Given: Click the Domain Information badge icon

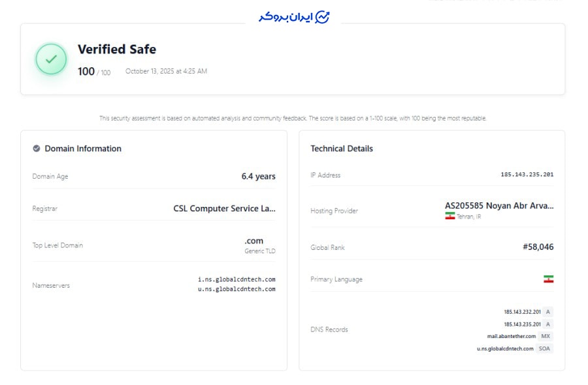Looking at the screenshot, I should [37, 149].
